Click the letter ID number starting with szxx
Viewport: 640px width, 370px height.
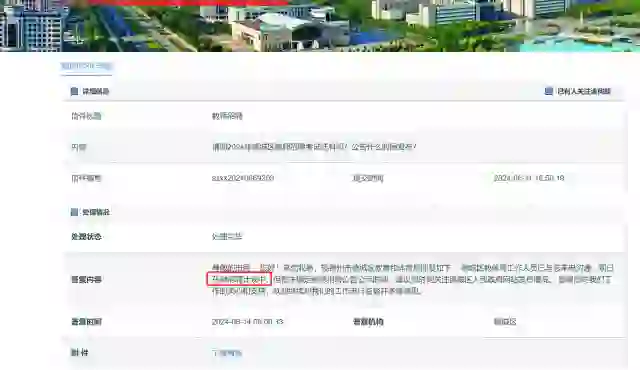tap(243, 178)
